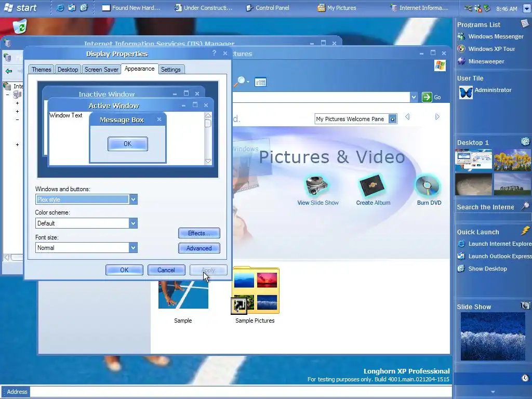532x399 pixels.
Task: Confirm Display Properties with OK
Action: (124, 270)
